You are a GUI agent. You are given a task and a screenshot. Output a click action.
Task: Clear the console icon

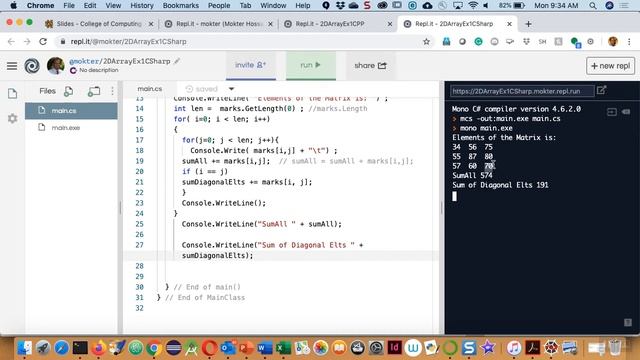[x=626, y=112]
